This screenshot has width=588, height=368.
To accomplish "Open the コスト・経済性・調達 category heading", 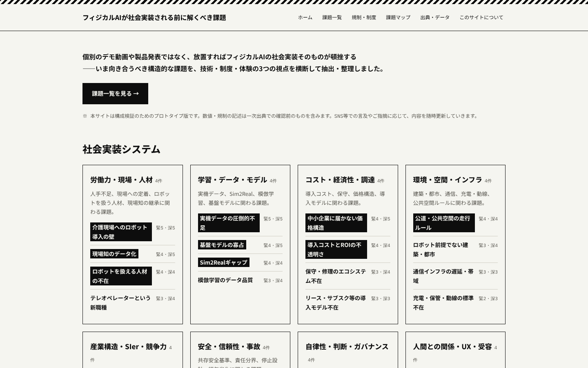I will tap(340, 180).
